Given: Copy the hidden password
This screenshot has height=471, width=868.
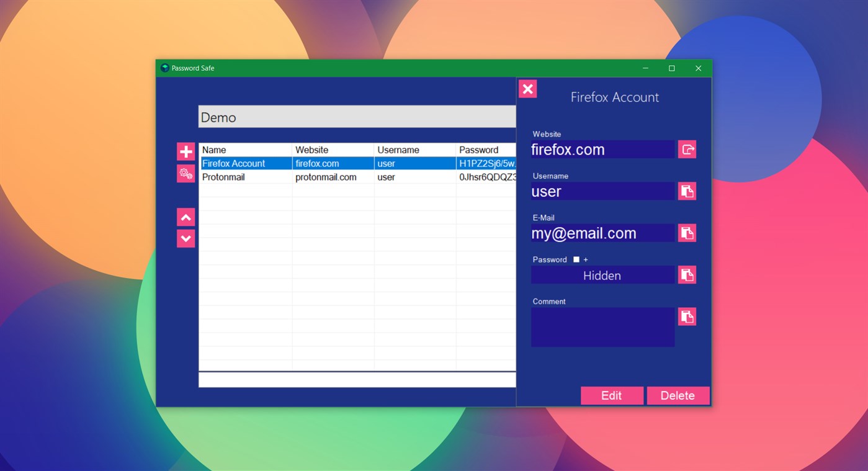Looking at the screenshot, I should (x=687, y=274).
